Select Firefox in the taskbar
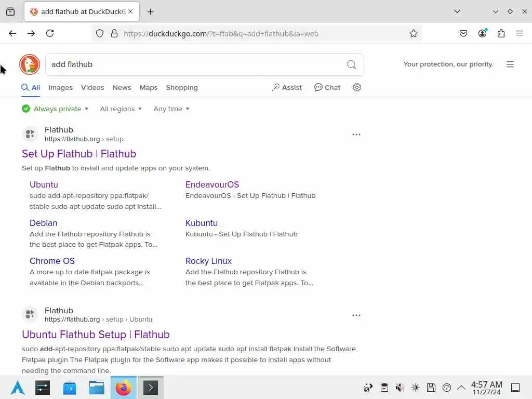Screen dimensions: 532x399 point(124,388)
